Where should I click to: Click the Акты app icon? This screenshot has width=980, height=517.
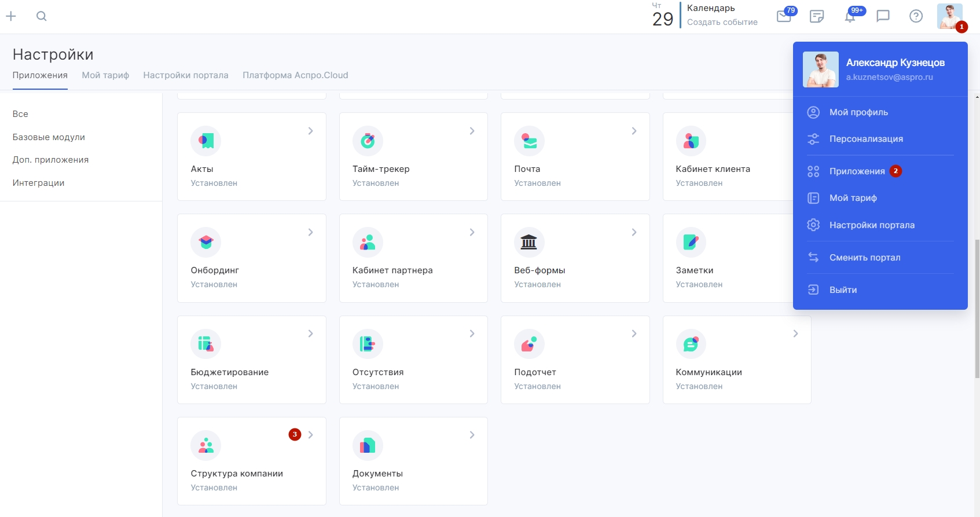[x=206, y=141]
